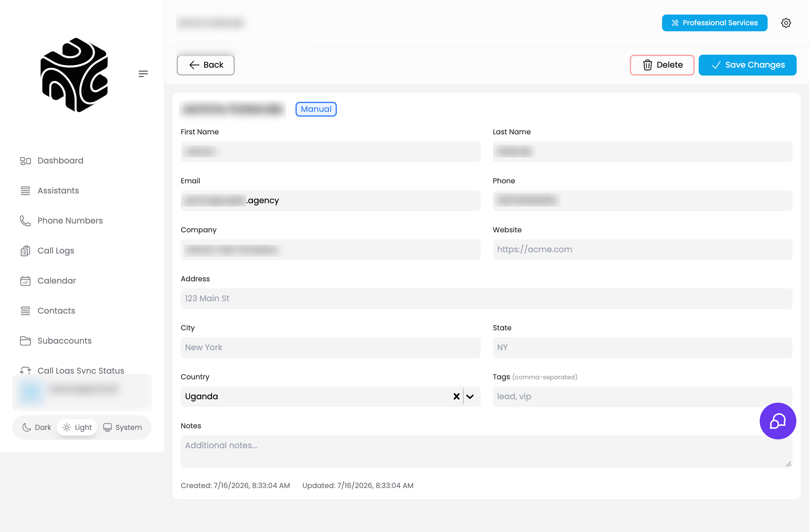Screen dimensions: 809x532
Task: Click the Address field
Action: coord(486,298)
